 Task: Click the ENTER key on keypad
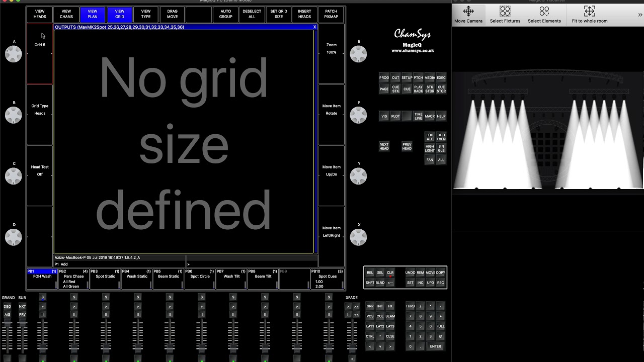coord(435,346)
